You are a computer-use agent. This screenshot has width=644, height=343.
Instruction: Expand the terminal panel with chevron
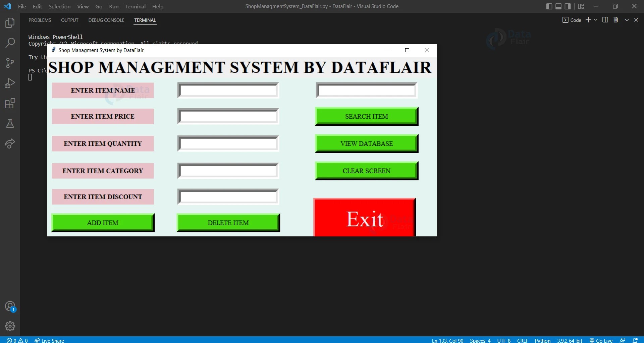pyautogui.click(x=627, y=20)
